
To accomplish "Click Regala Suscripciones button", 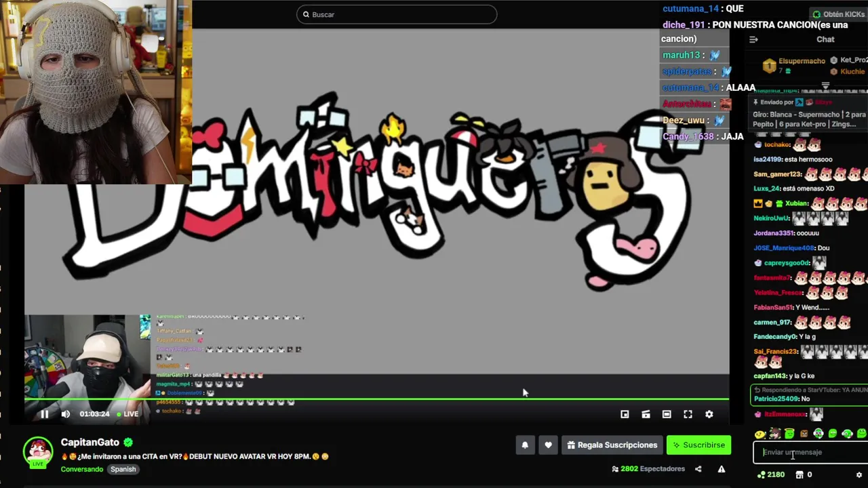I will point(612,445).
